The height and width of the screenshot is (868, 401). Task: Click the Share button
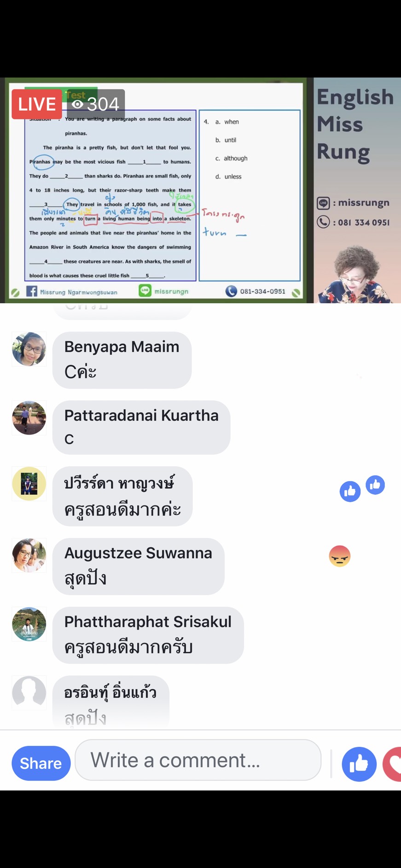41,763
